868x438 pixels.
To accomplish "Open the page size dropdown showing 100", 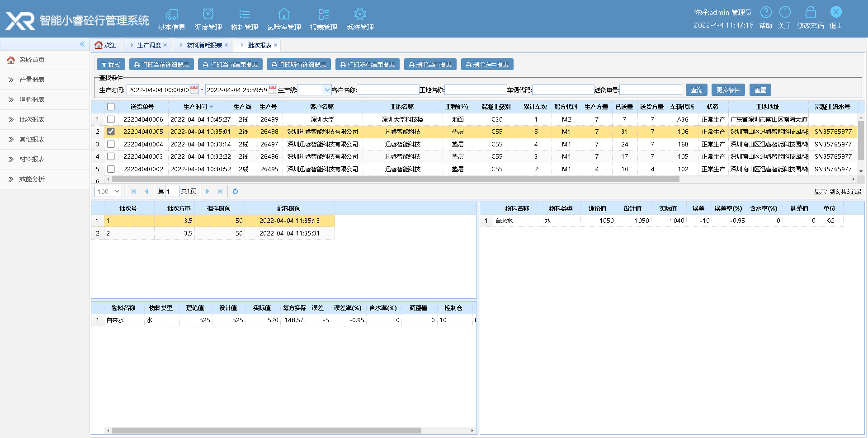I will (x=108, y=191).
